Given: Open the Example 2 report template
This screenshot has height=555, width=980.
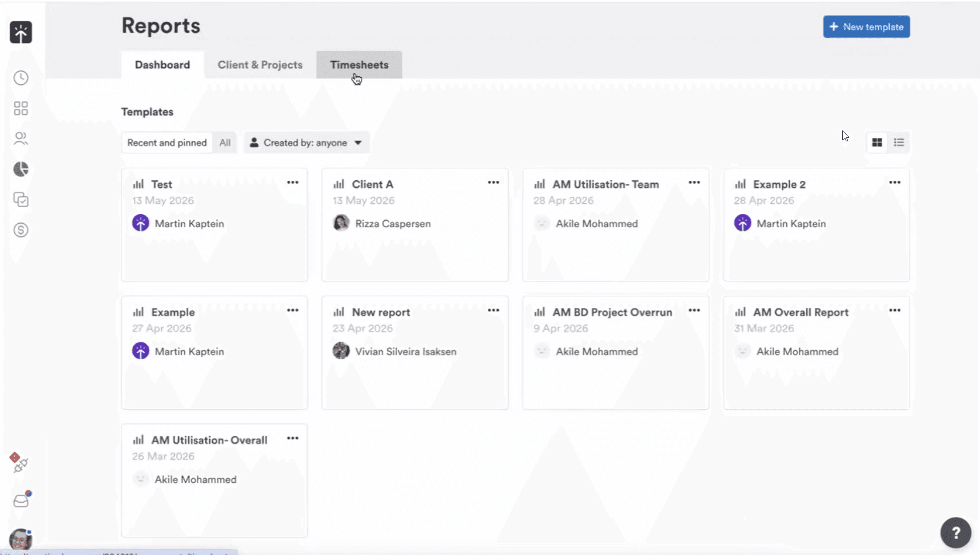Looking at the screenshot, I should (816, 225).
